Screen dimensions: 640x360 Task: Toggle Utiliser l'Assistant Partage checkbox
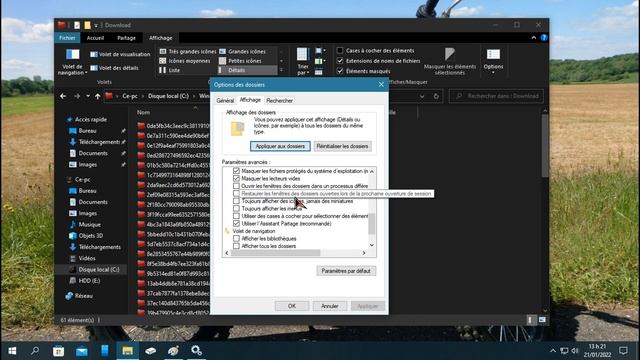tap(236, 224)
